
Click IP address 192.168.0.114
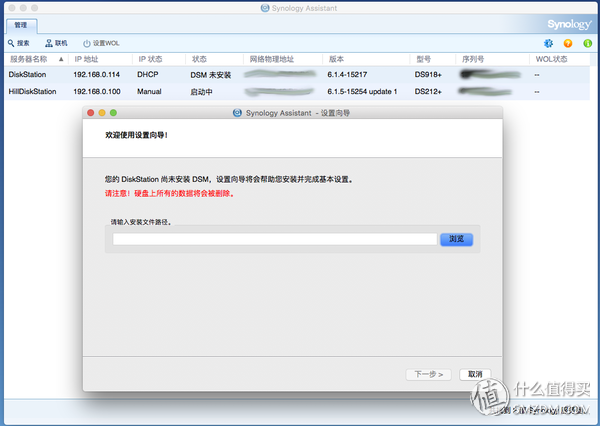[x=96, y=75]
